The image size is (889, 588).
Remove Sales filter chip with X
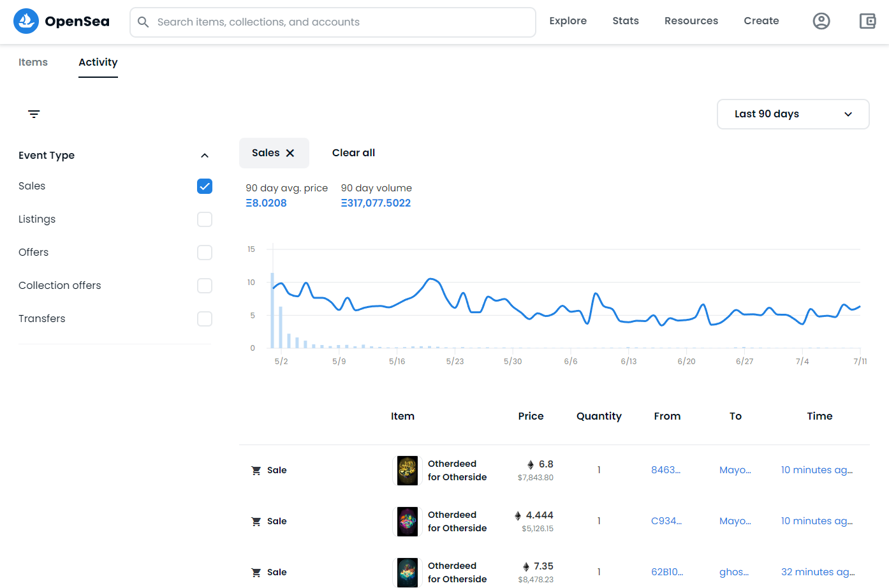tap(290, 153)
